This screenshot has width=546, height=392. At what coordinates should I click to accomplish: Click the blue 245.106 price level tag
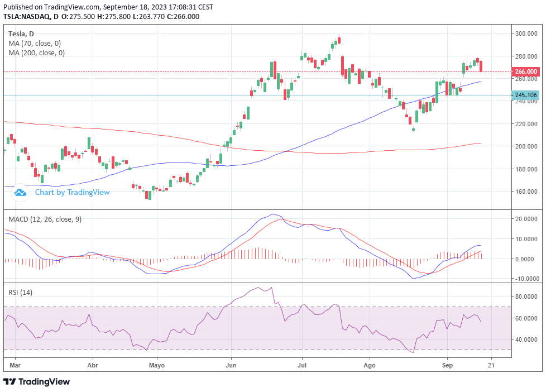click(525, 95)
